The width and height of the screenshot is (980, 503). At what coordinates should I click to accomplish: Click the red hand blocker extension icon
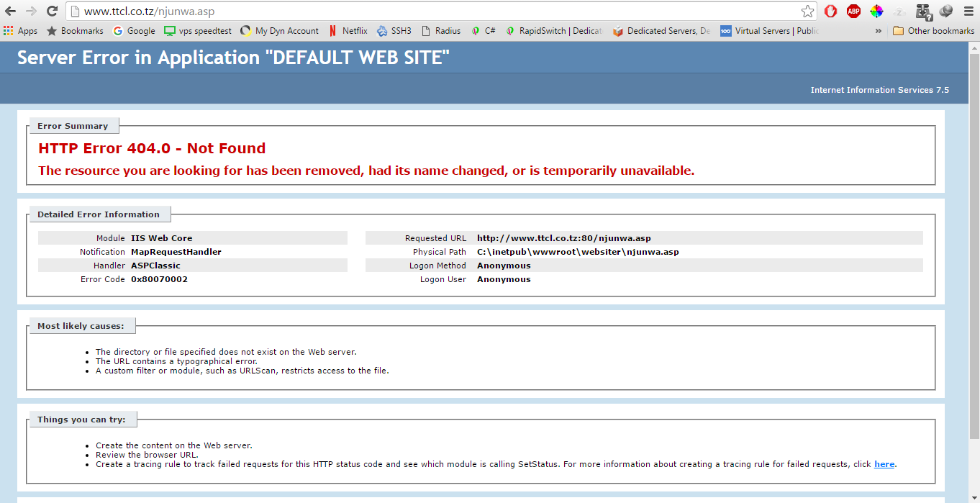point(830,11)
